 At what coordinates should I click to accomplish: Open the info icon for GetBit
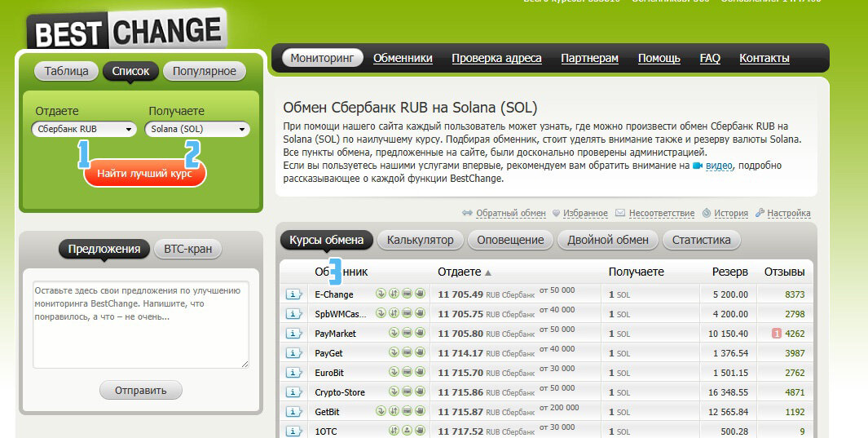click(293, 411)
